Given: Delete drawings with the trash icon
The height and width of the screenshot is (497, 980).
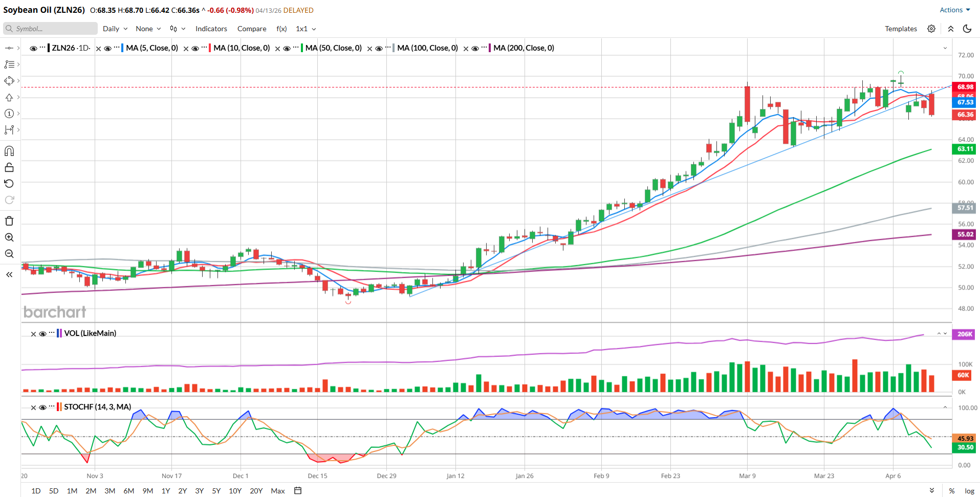Looking at the screenshot, I should [9, 221].
